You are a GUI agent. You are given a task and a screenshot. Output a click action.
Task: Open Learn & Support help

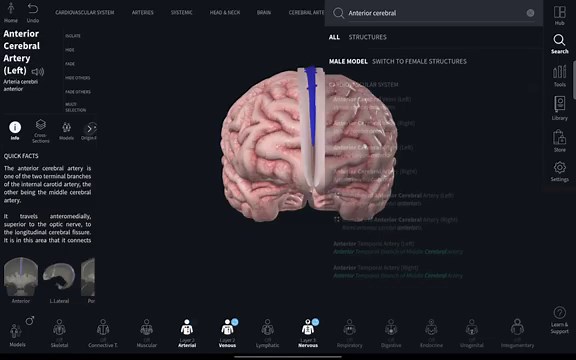pos(559,320)
